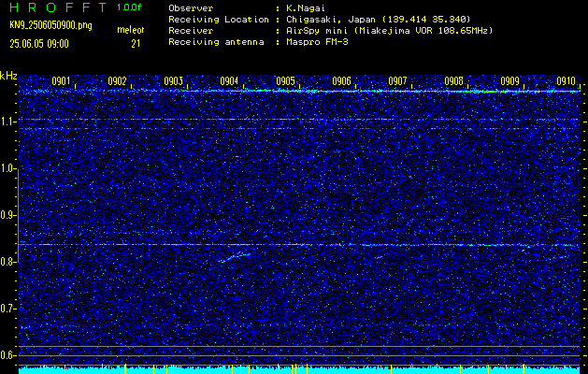The width and height of the screenshot is (588, 374).
Task: Select the meteor count value 21
Action: point(136,44)
